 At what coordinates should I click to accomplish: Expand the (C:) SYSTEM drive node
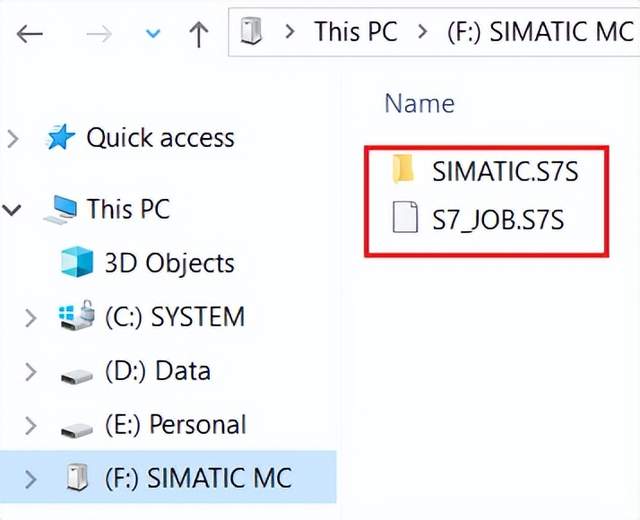pyautogui.click(x=30, y=318)
